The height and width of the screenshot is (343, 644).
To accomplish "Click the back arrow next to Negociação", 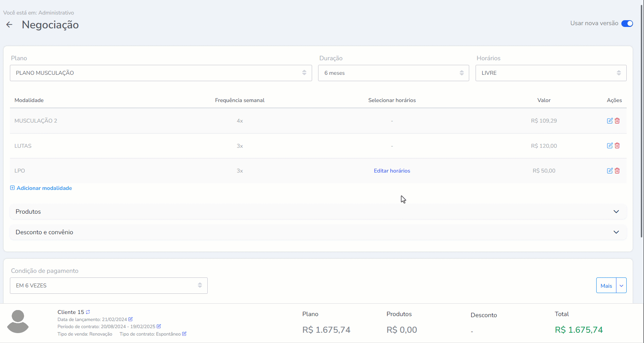I will coord(9,24).
